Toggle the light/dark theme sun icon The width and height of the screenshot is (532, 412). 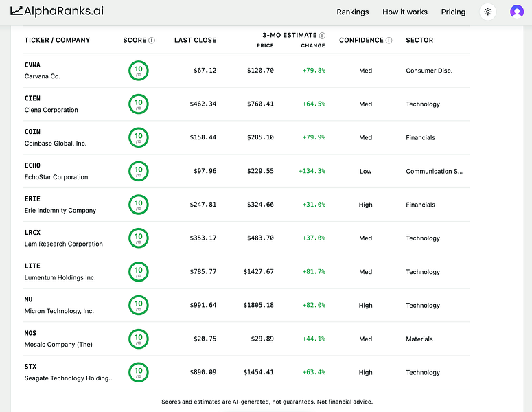488,12
